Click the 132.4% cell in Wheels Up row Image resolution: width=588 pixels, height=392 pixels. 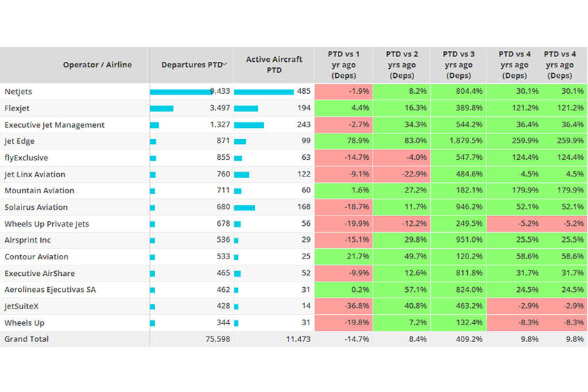point(458,322)
